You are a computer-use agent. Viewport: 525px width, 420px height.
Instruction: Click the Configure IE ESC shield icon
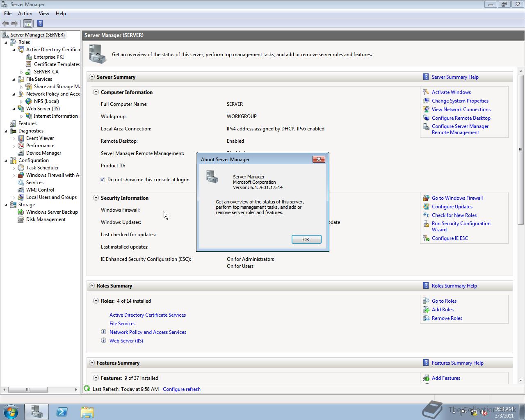(x=426, y=238)
